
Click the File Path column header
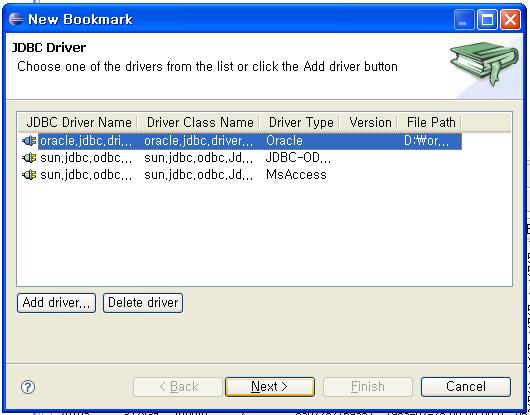pyautogui.click(x=430, y=122)
